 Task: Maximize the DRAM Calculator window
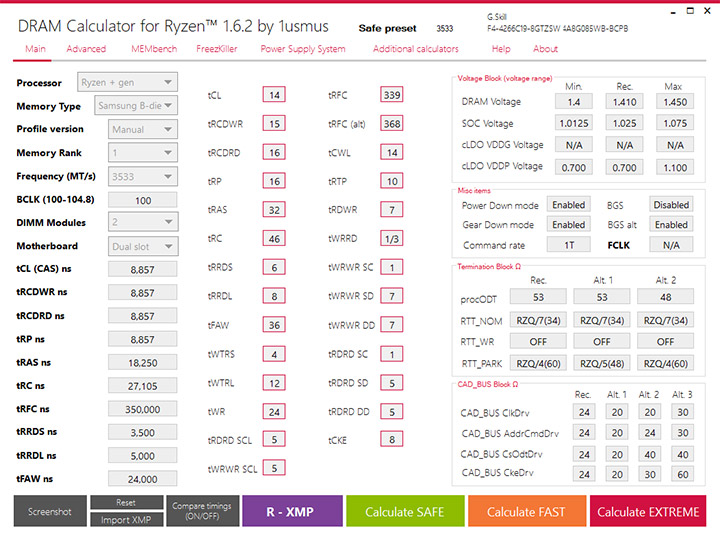[690, 11]
